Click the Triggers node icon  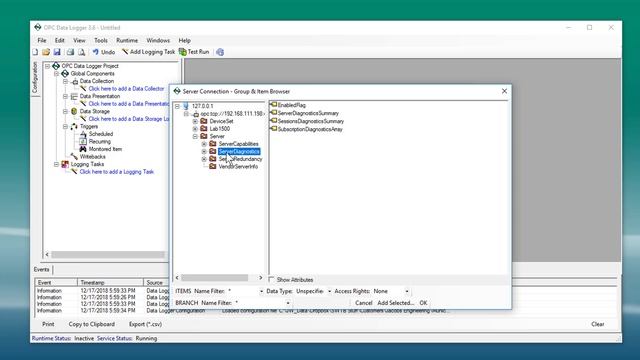(x=74, y=127)
